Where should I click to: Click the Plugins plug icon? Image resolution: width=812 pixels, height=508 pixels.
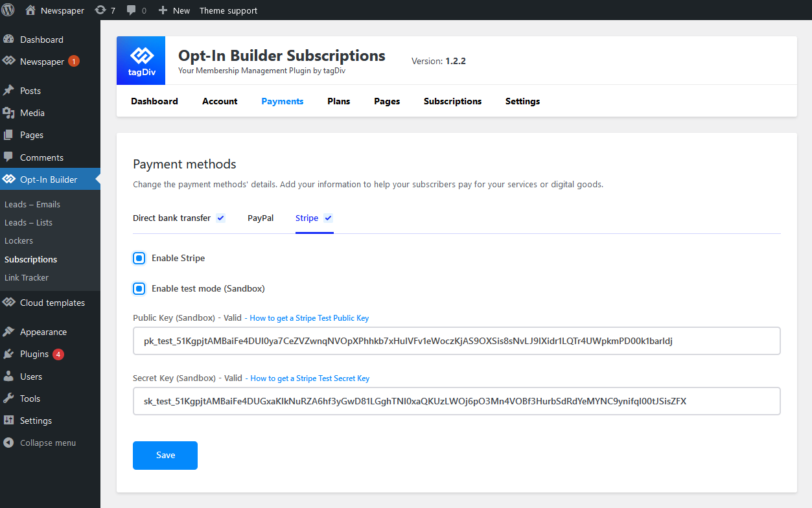tap(8, 354)
